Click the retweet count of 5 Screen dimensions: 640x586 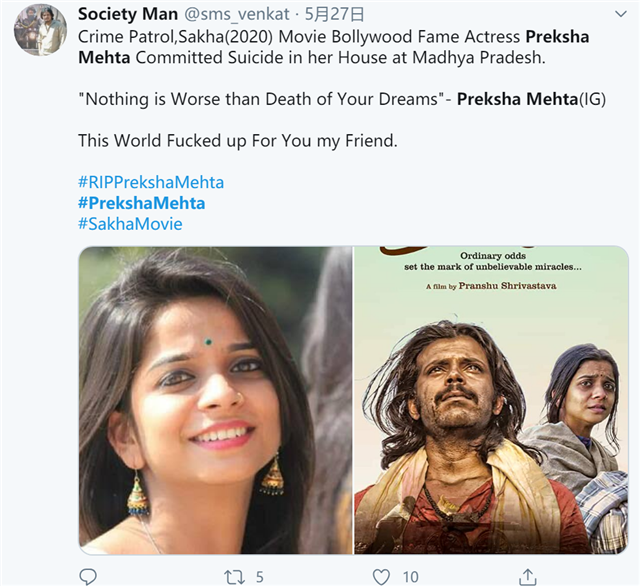259,576
